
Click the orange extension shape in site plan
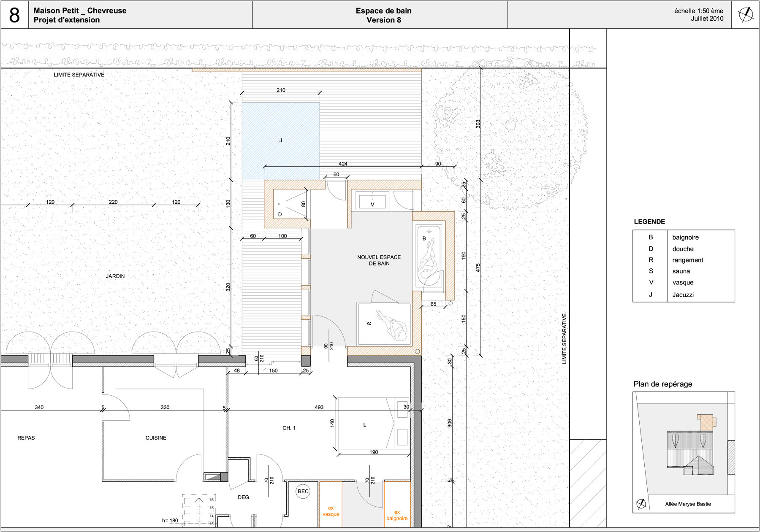tap(707, 422)
